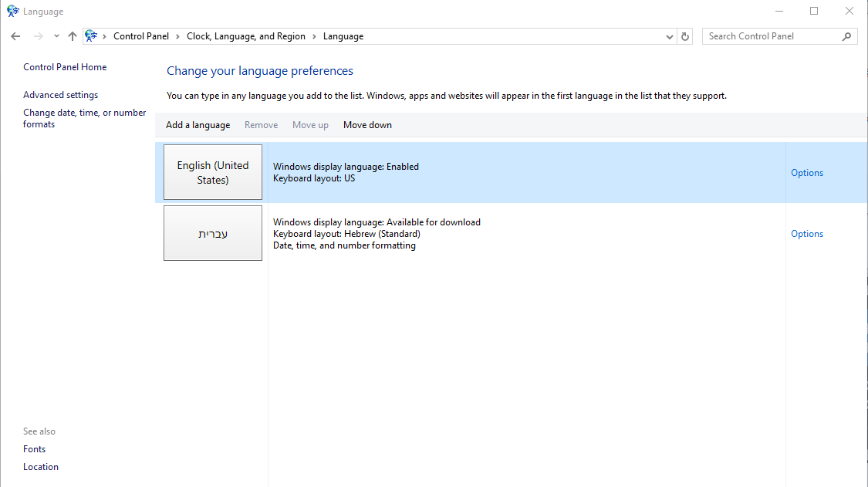Click the Remove command
The width and height of the screenshot is (868, 487).
(262, 125)
